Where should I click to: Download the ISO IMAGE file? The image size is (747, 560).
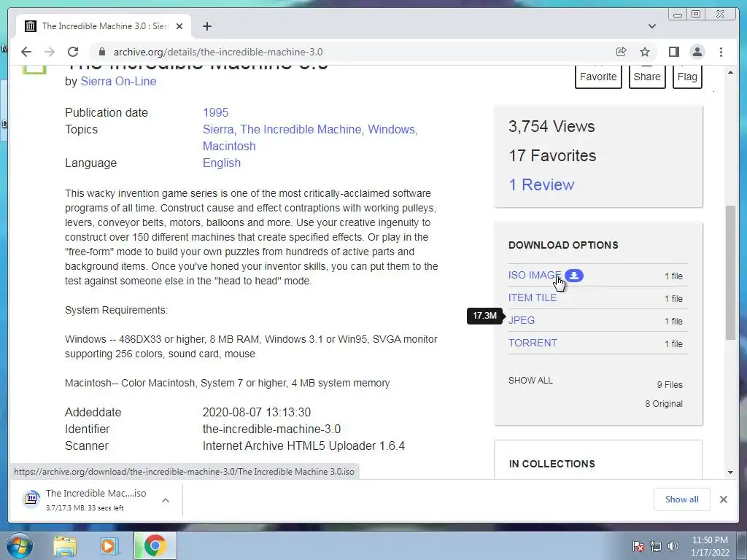point(535,275)
